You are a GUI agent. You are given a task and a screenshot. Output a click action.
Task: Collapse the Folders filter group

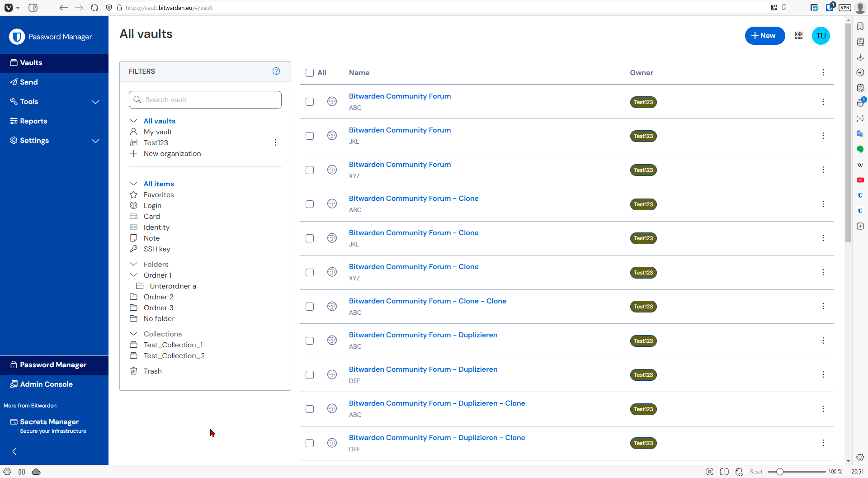pos(133,264)
